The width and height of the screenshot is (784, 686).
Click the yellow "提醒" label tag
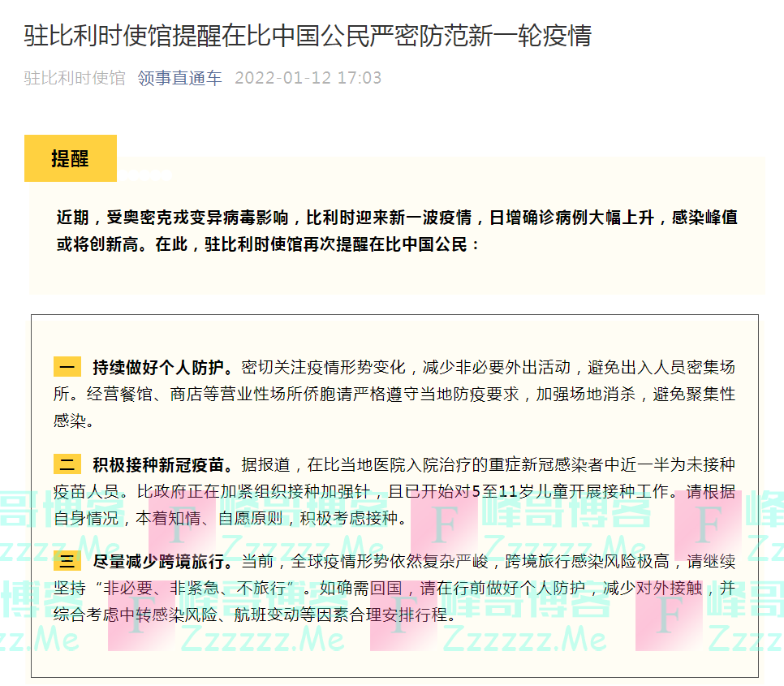pyautogui.click(x=71, y=158)
